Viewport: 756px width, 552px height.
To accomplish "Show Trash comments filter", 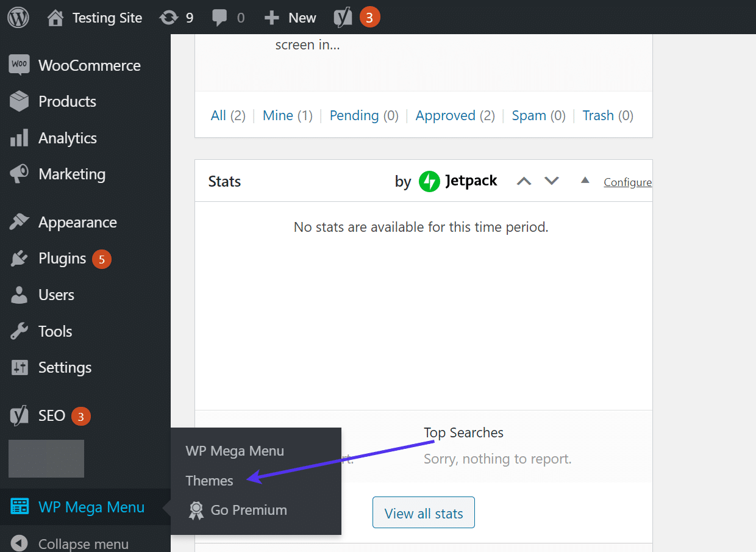I will 597,115.
